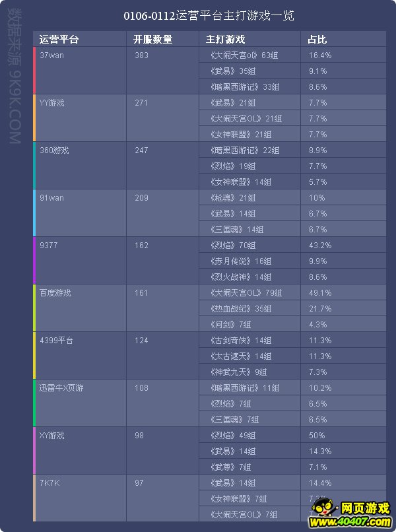Viewport: 396px width, 532px height.
Task: Click the red color bar beside 37wan
Action: tap(34, 70)
